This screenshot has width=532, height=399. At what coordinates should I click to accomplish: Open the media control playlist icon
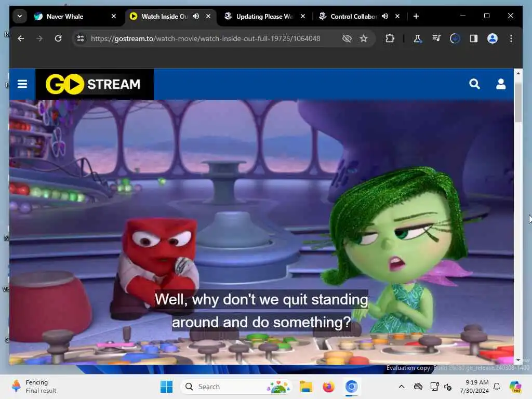(436, 38)
